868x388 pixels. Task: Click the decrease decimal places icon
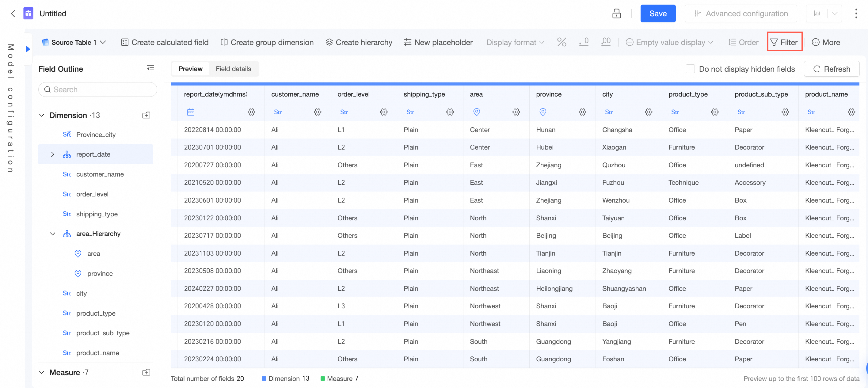coord(584,42)
